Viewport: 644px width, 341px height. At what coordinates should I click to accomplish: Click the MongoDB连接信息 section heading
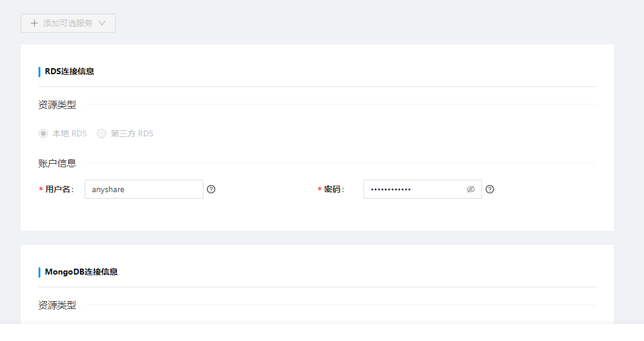tap(81, 272)
